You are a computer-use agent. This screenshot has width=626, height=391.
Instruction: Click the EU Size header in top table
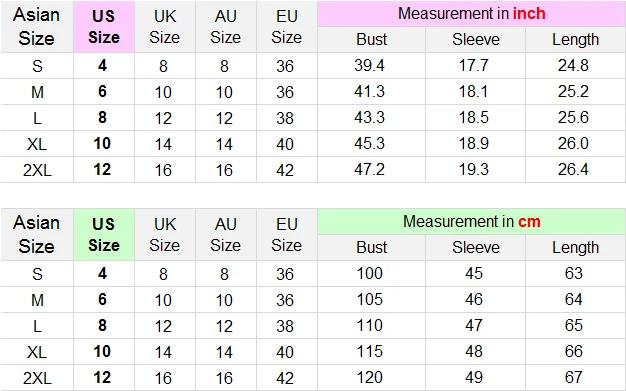[287, 27]
